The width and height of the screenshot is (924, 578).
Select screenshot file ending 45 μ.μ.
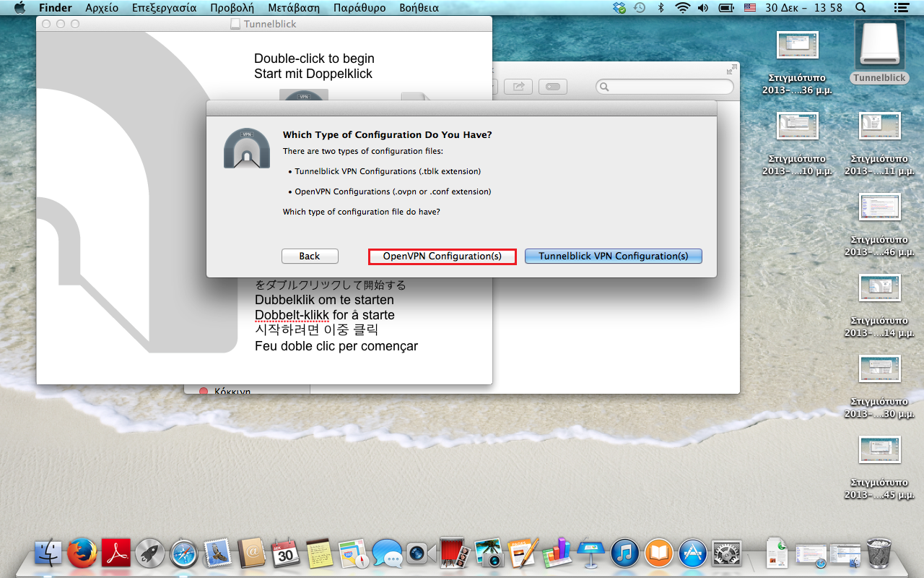coord(879,469)
